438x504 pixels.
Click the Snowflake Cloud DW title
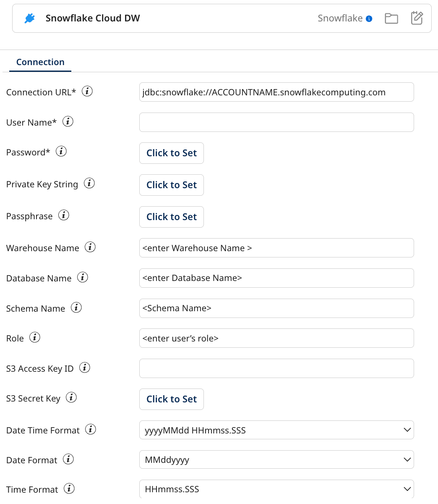click(x=92, y=18)
